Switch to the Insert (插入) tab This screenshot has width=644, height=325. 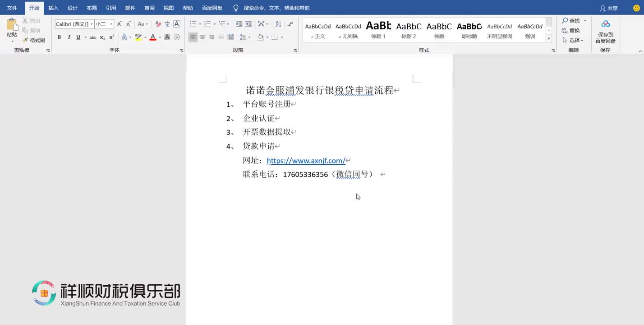[53, 8]
